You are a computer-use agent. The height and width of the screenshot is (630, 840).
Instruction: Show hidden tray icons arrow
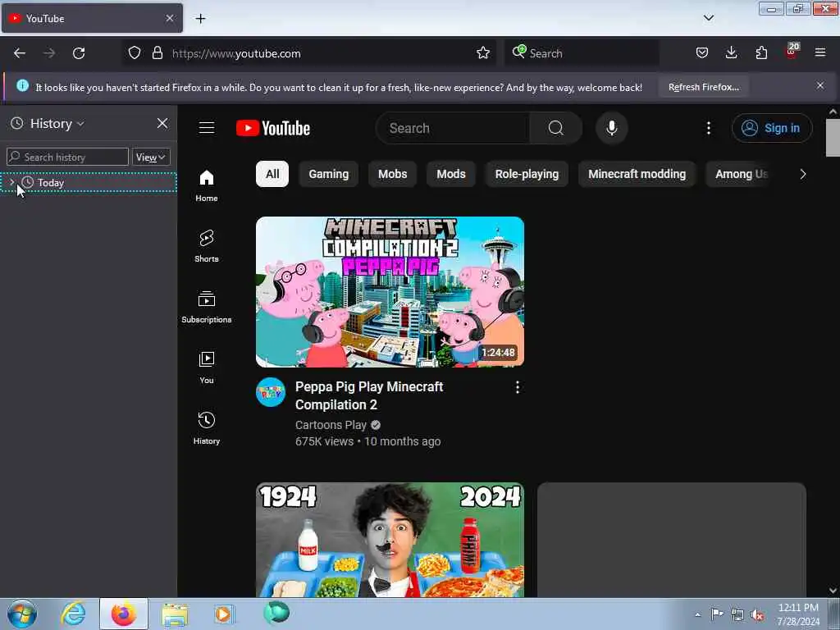697,614
